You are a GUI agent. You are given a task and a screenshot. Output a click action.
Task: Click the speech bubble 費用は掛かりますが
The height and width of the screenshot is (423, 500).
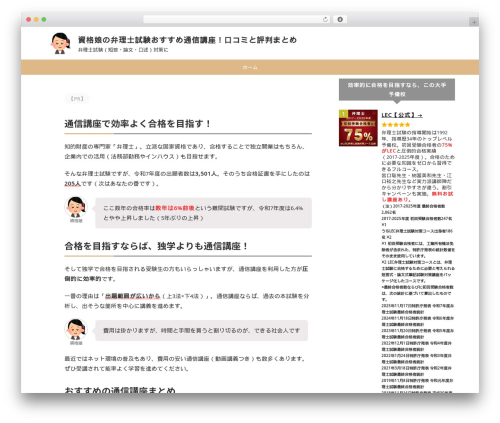click(x=201, y=331)
